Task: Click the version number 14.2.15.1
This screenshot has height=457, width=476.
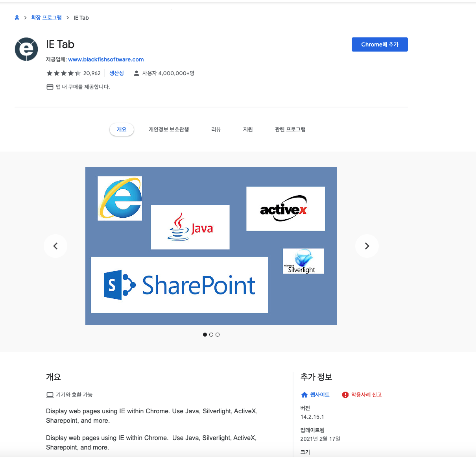Action: (x=312, y=417)
